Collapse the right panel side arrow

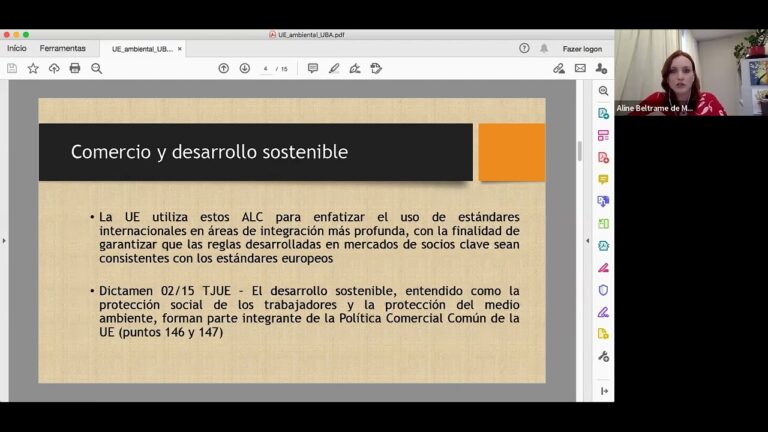pyautogui.click(x=587, y=240)
